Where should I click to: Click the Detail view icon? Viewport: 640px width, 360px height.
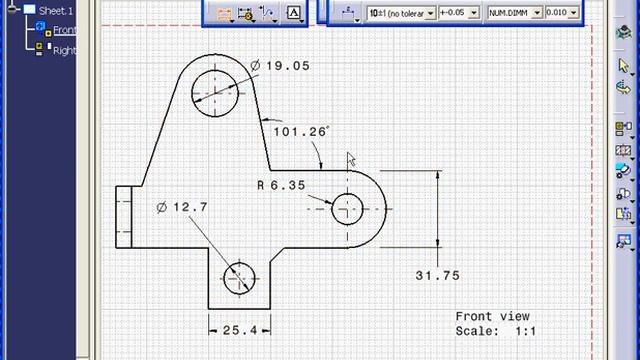(623, 171)
